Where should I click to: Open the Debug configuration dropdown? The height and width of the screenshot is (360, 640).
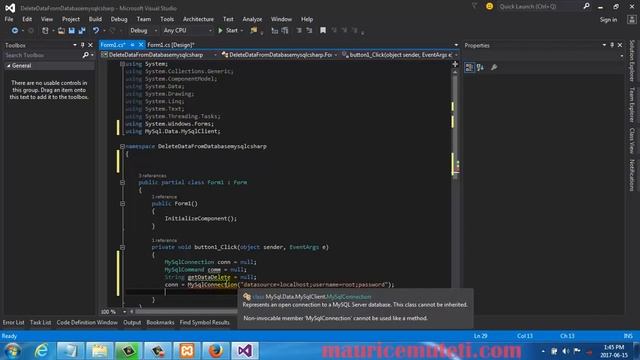(x=143, y=31)
